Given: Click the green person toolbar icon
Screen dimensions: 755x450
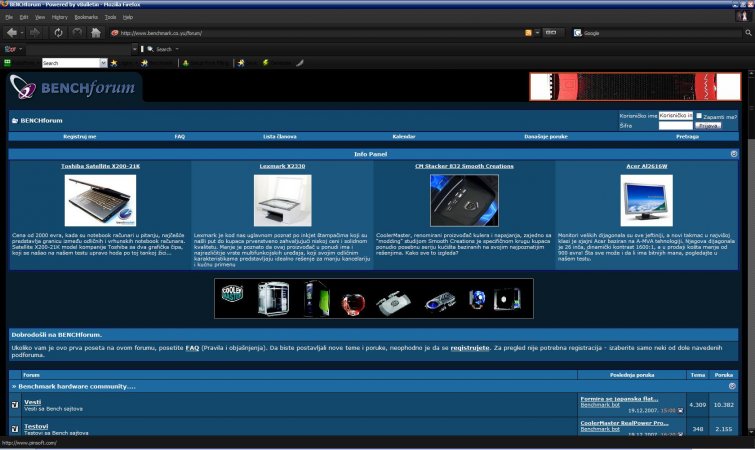Looking at the screenshot, I should (x=185, y=63).
